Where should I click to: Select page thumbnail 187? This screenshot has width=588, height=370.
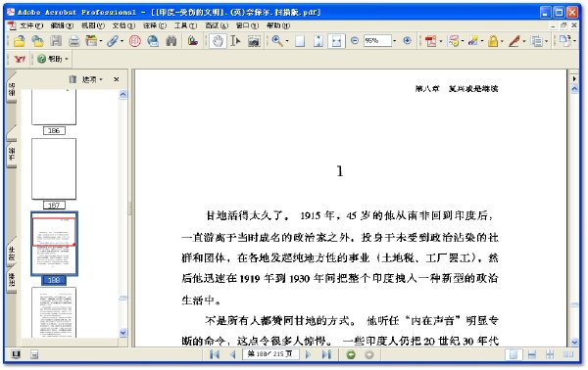click(x=54, y=169)
